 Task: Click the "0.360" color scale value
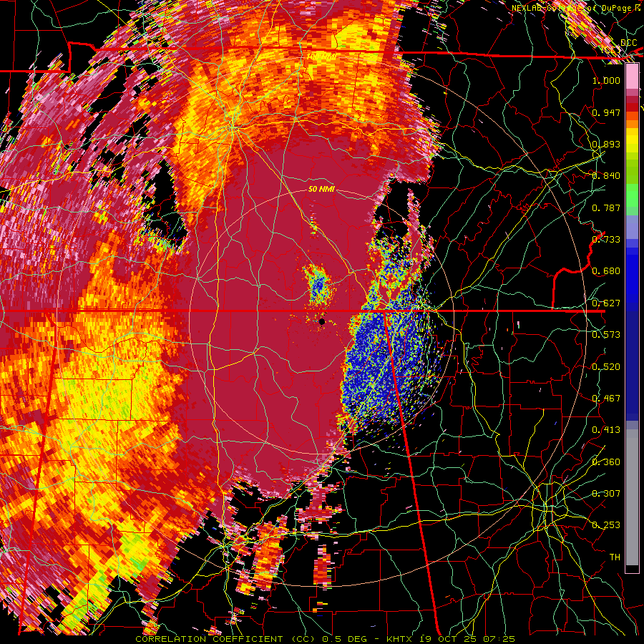pyautogui.click(x=606, y=462)
